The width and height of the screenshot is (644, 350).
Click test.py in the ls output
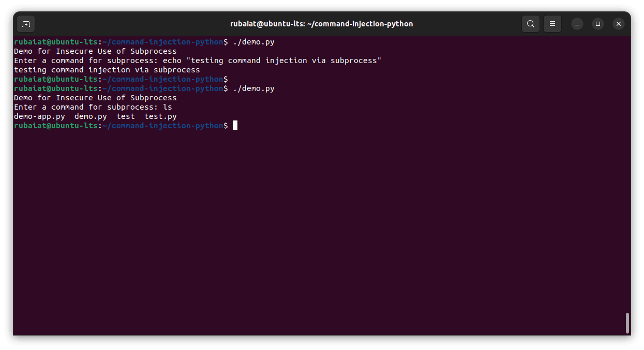160,116
